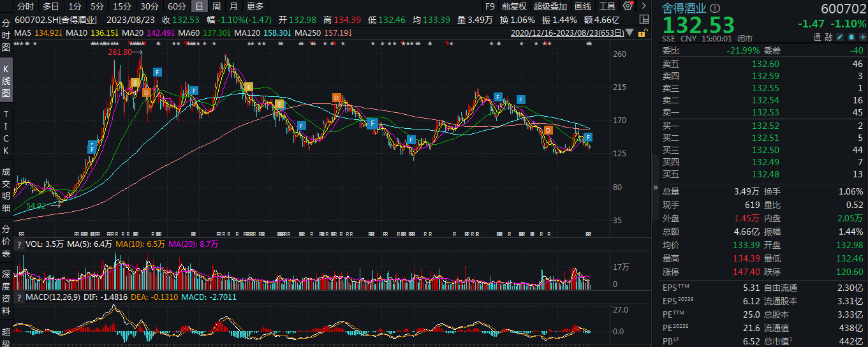The width and height of the screenshot is (868, 347).
Task: Click the 超级叠加 button
Action: tap(550, 6)
